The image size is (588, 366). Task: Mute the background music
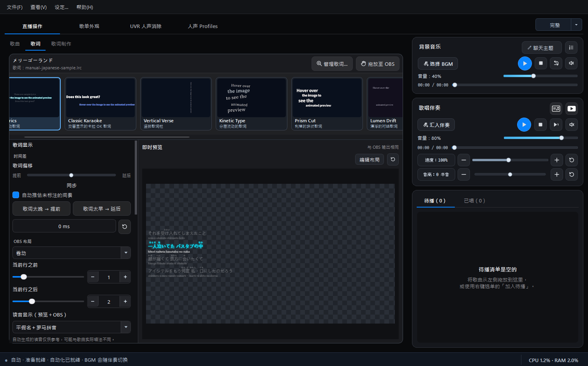point(571,63)
